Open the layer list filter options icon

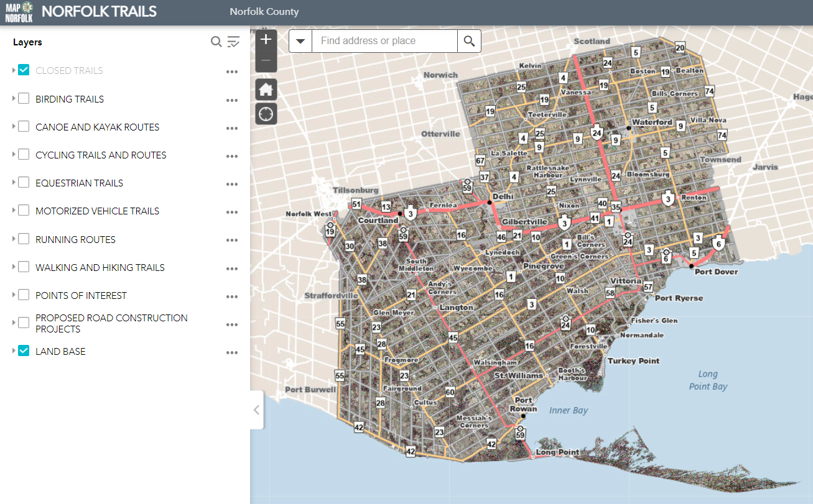click(x=233, y=42)
